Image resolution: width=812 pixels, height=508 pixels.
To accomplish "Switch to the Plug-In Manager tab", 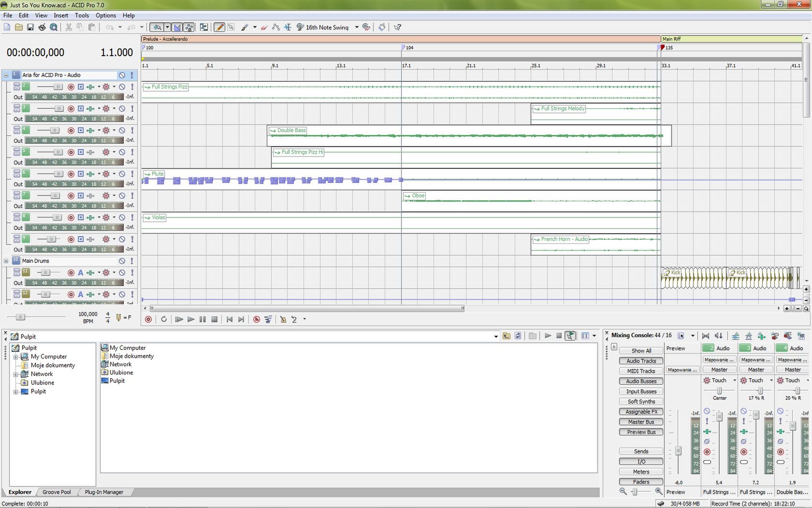I will point(104,492).
